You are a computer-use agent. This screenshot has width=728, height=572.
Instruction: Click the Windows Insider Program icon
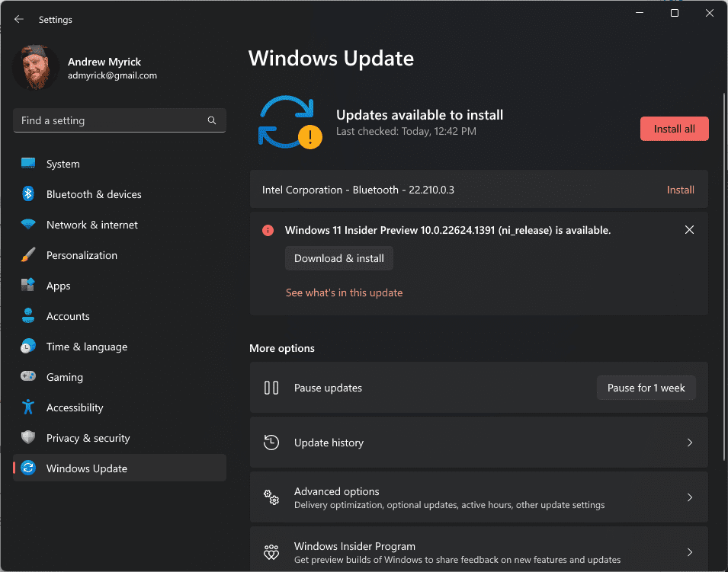(271, 552)
